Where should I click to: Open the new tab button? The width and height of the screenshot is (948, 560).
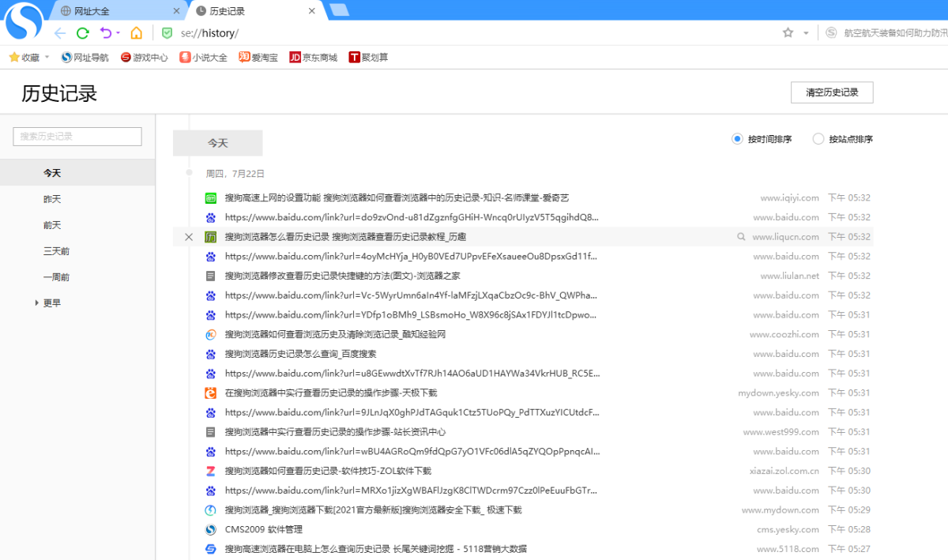(x=340, y=10)
